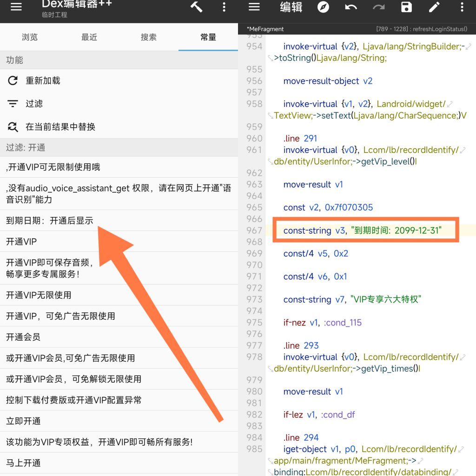Image resolution: width=476 pixels, height=476 pixels.
Task: Save the file with the disk icon
Action: point(406,7)
